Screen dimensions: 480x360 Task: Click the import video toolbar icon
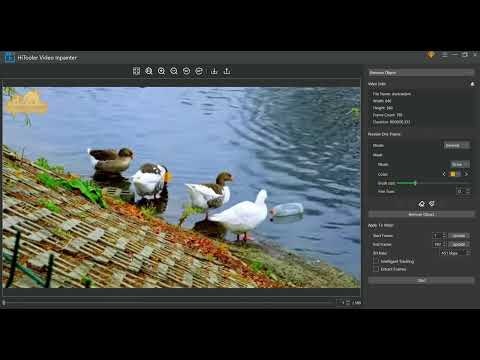(214, 71)
